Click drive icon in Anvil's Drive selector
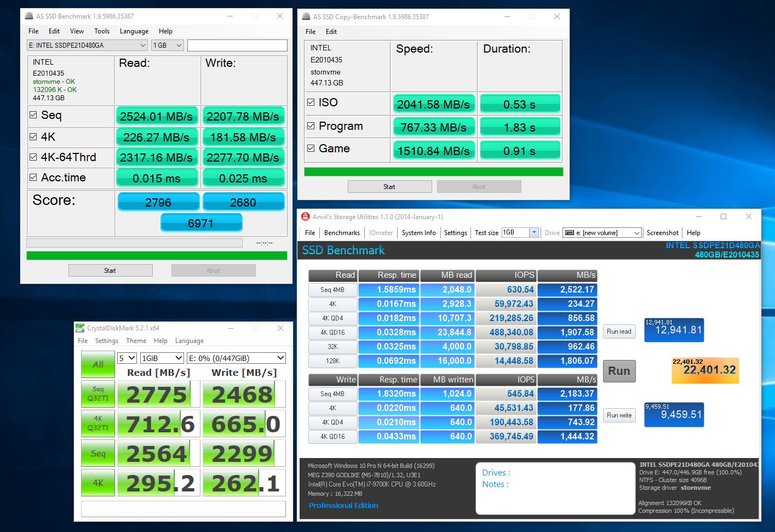Screen dimensions: 775x532 coord(570,233)
